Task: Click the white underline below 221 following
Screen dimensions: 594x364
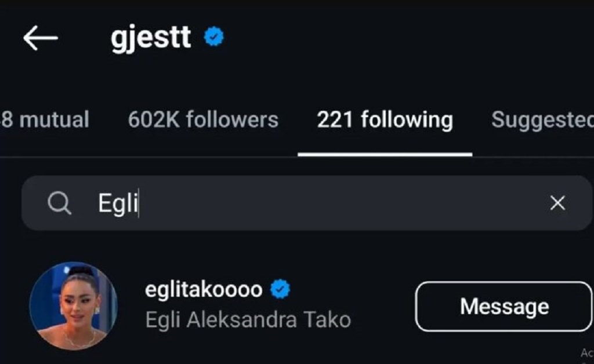Action: 385,154
